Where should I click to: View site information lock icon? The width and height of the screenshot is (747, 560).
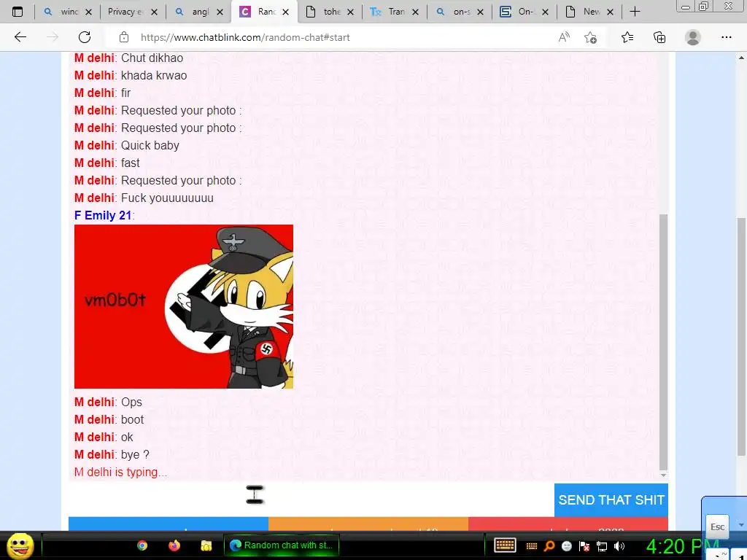[124, 37]
